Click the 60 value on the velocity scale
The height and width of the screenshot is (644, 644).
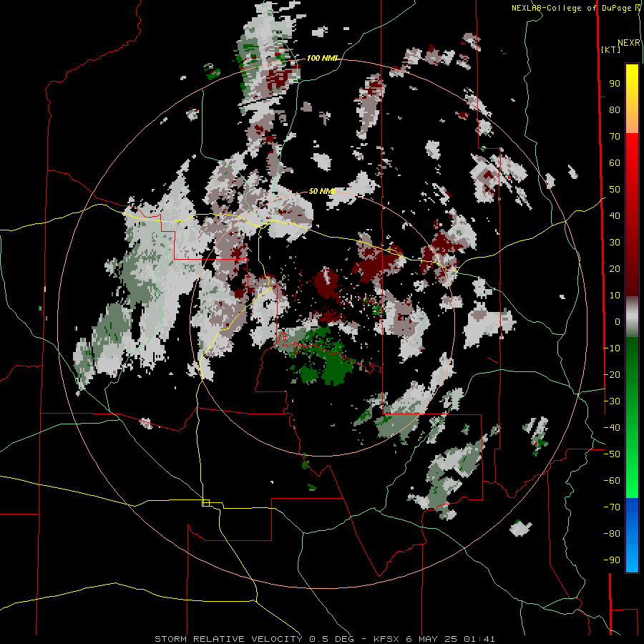(615, 162)
